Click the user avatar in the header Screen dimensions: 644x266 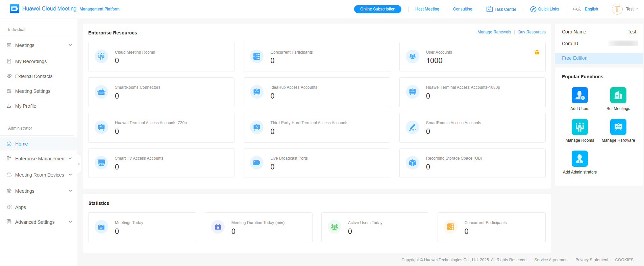[x=617, y=9]
